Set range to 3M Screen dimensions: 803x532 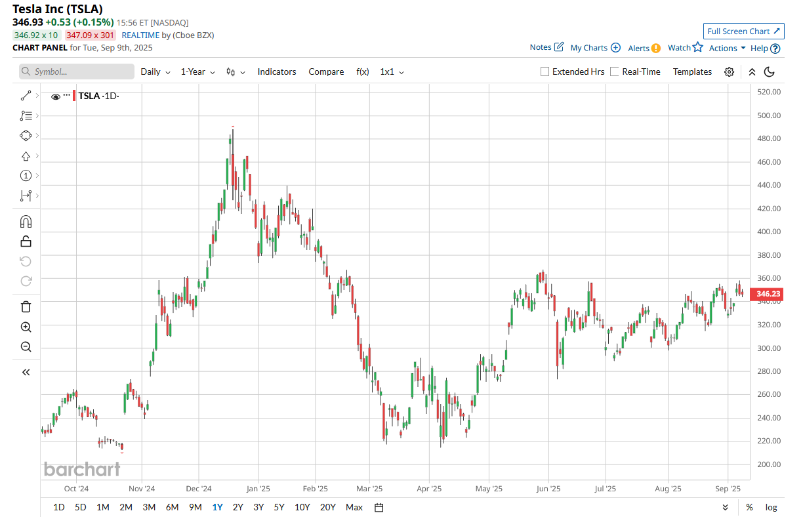[x=149, y=507]
